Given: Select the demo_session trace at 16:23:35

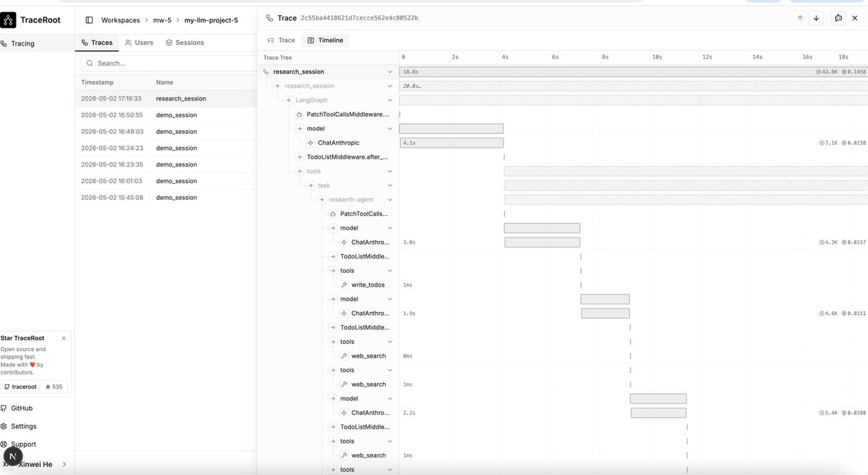Looking at the screenshot, I should tap(166, 164).
